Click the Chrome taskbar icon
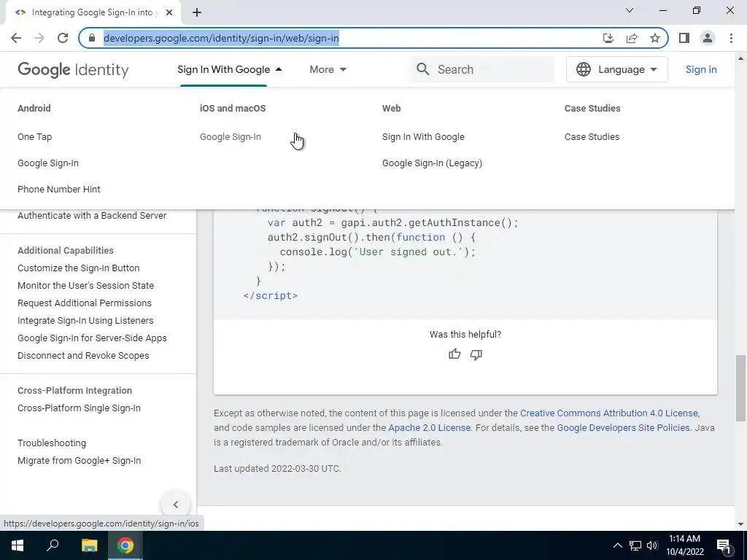 coord(125,545)
